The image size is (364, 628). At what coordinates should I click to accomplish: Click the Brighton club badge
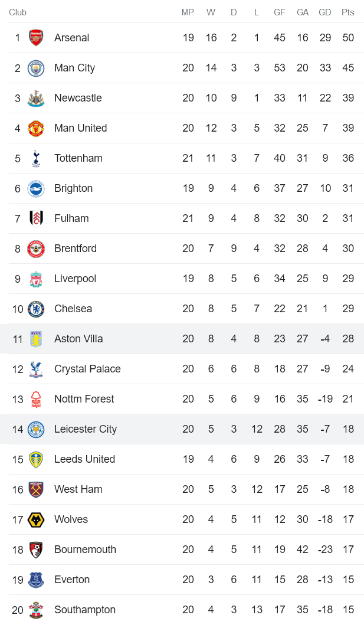click(36, 188)
